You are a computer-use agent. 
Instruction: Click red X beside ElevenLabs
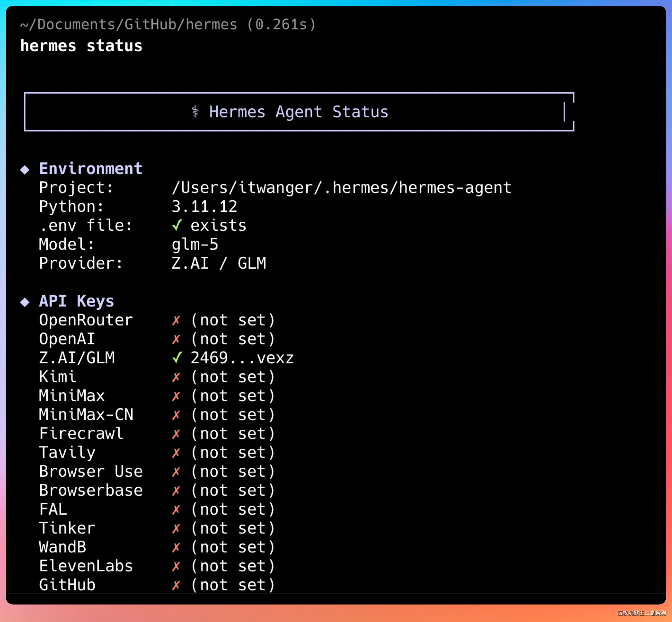[x=176, y=566]
